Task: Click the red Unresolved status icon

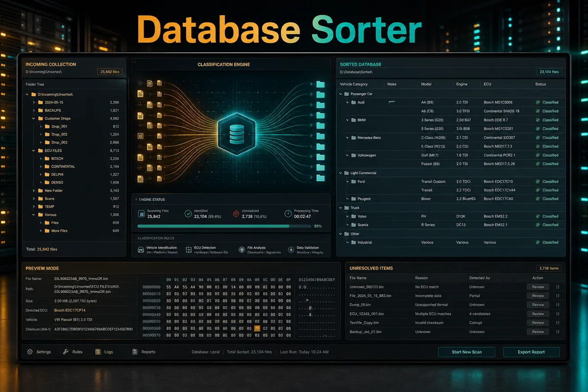Action: [x=237, y=213]
